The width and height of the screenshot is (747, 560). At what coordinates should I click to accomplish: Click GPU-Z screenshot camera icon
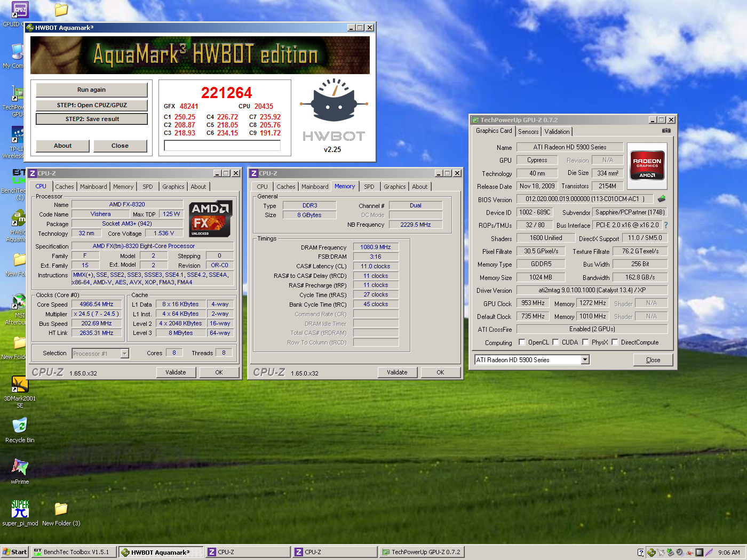[666, 131]
